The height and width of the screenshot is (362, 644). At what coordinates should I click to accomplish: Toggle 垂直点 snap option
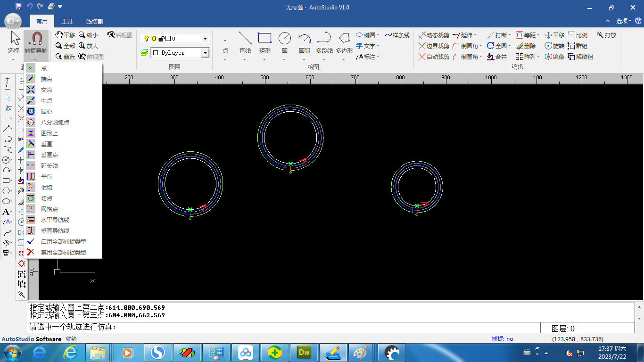click(x=63, y=155)
